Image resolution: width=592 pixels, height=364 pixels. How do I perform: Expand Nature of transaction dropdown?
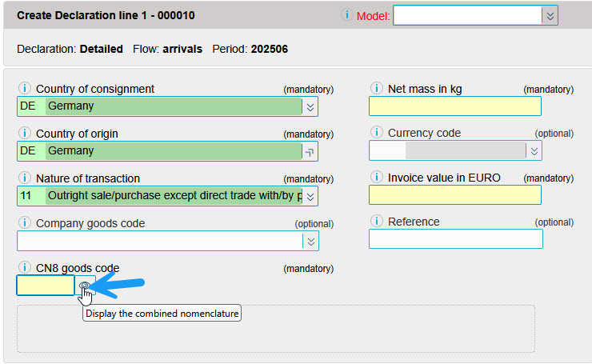(x=310, y=196)
